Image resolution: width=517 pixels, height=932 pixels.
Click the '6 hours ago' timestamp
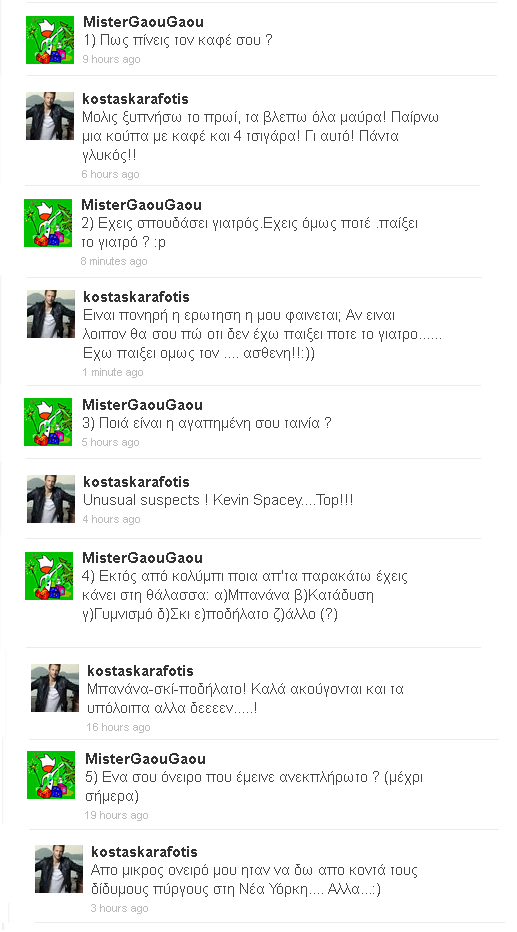111,174
